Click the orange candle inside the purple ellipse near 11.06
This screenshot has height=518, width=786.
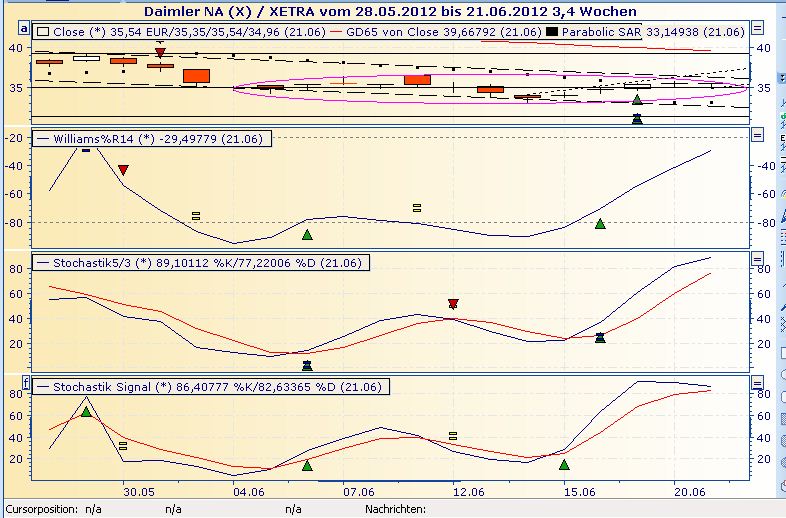tap(417, 80)
